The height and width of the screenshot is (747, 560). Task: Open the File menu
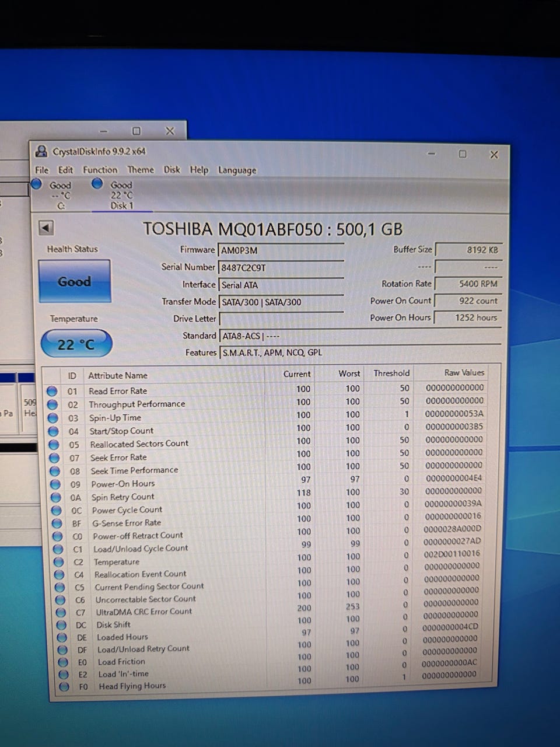(42, 170)
